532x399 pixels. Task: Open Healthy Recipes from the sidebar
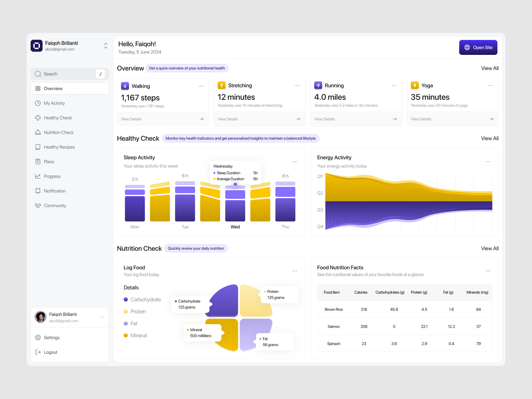(x=59, y=147)
